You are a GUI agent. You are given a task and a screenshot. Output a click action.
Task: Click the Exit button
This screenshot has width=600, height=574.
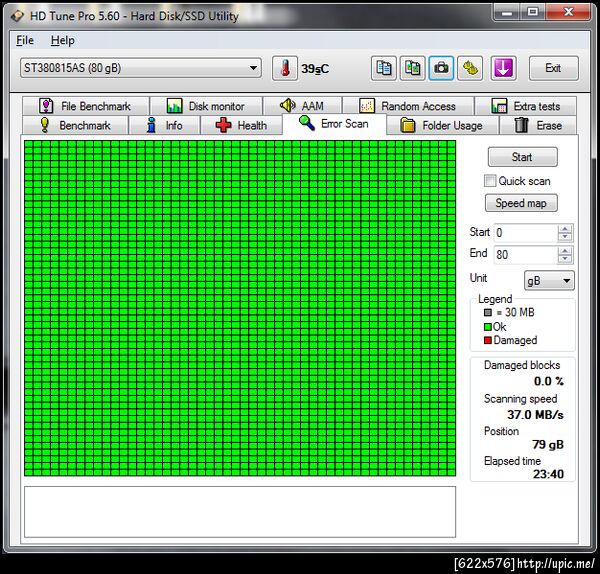(x=553, y=68)
